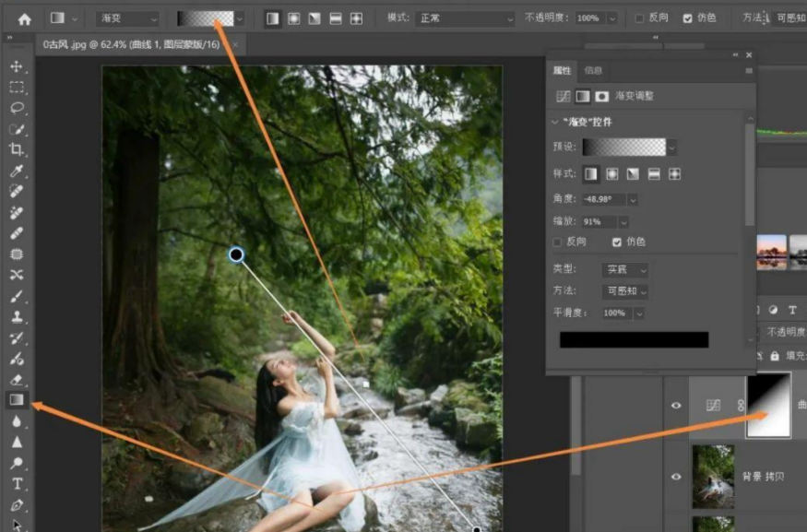Select the curves layer mask thumbnail

768,406
